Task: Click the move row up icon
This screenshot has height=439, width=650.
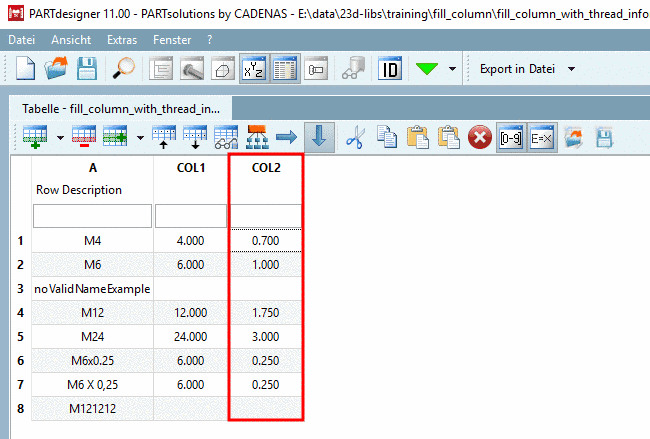Action: 164,137
